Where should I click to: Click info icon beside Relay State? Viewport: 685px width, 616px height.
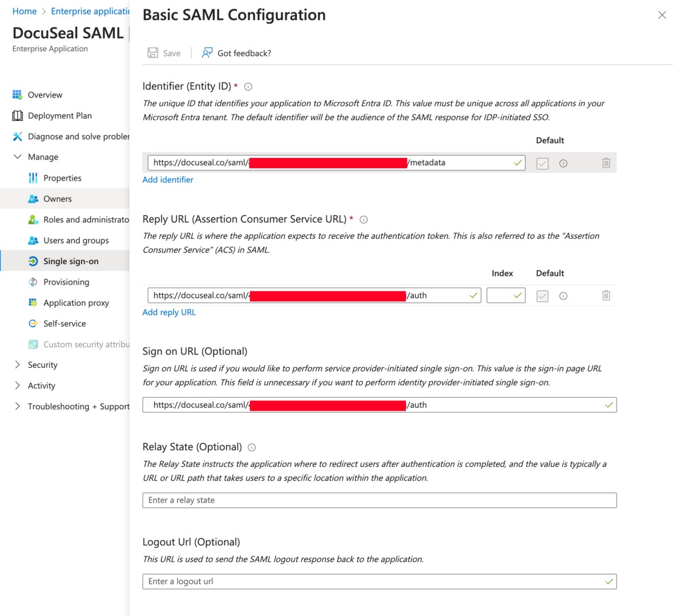(x=252, y=448)
